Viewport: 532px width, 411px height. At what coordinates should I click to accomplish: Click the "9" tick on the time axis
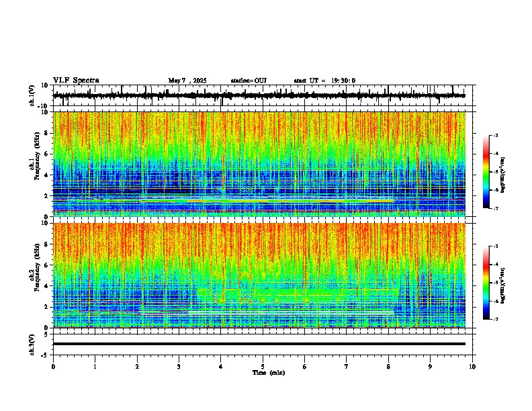[x=430, y=367]
